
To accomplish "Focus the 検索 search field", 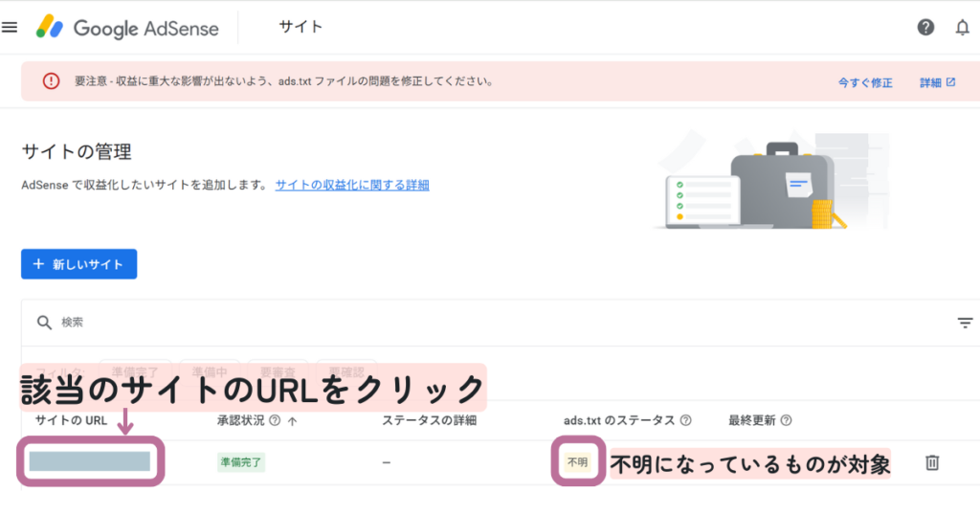I will coord(479,323).
